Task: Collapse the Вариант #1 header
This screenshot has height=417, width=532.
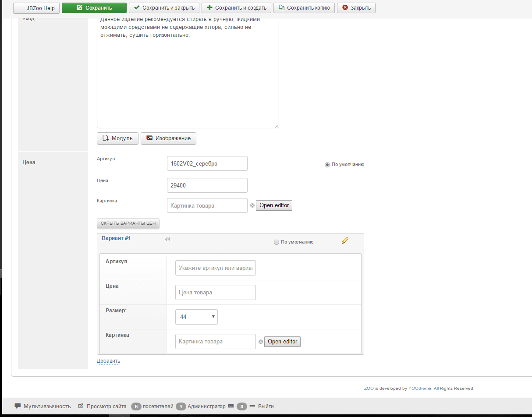Action: click(116, 238)
